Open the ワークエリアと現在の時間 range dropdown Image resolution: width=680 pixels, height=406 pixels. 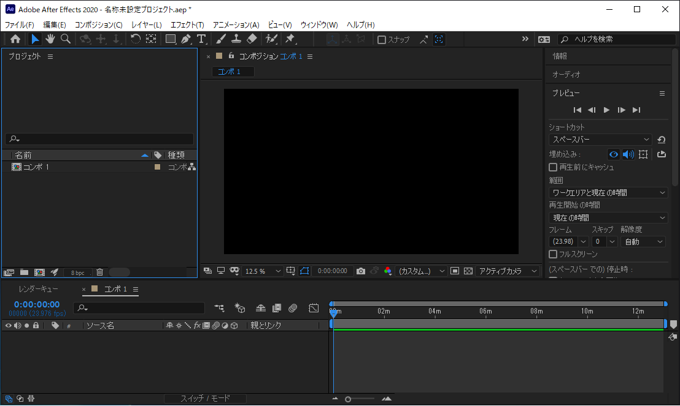point(608,193)
